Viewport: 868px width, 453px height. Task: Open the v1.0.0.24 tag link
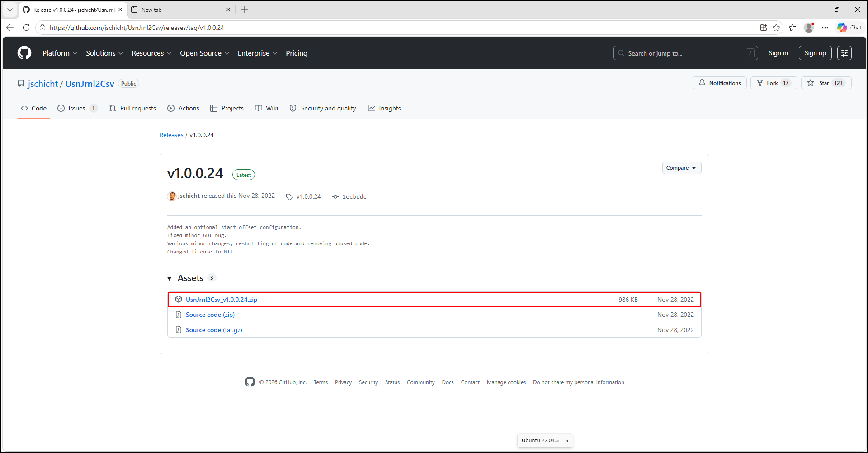[308, 197]
